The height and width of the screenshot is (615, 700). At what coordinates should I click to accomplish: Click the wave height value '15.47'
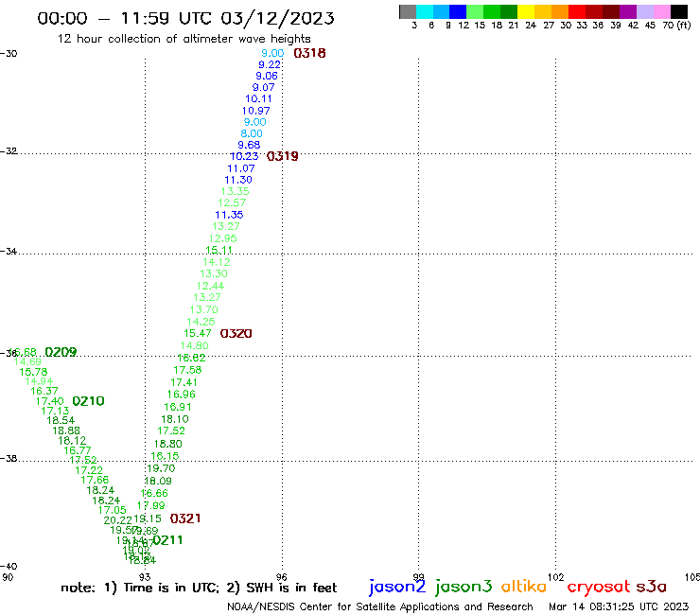(198, 333)
